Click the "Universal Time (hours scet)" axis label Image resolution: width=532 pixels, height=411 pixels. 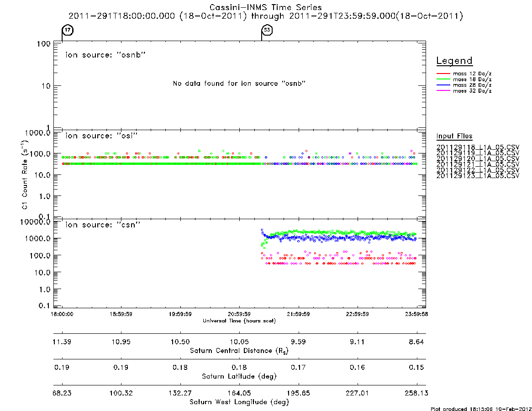(x=239, y=321)
